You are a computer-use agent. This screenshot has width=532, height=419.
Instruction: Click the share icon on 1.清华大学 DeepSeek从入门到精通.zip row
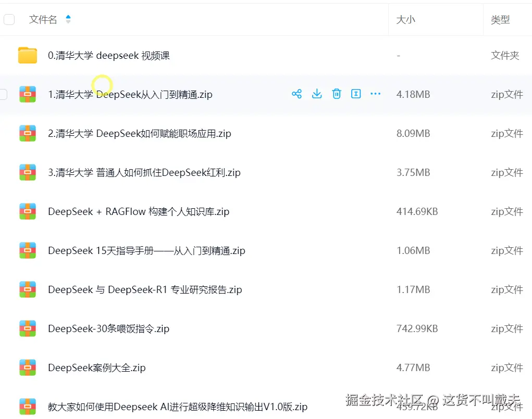(296, 94)
